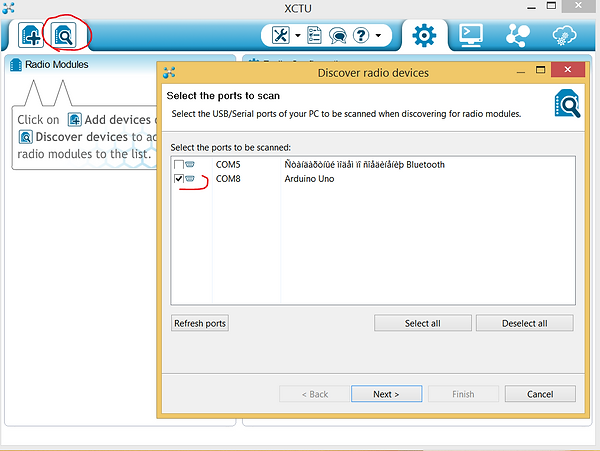The height and width of the screenshot is (451, 600).
Task: Click the Discover radio modules toolbar icon
Action: 64,35
